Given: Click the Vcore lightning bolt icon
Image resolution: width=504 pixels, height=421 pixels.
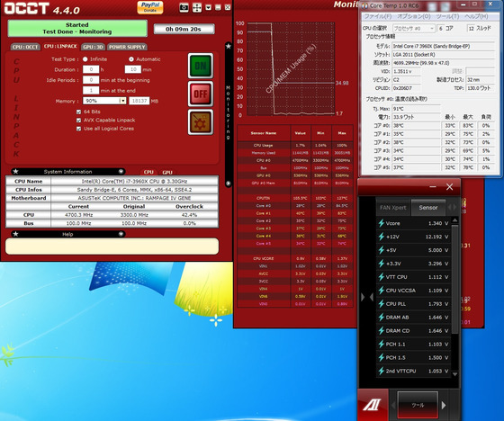Looking at the screenshot, I should [382, 223].
